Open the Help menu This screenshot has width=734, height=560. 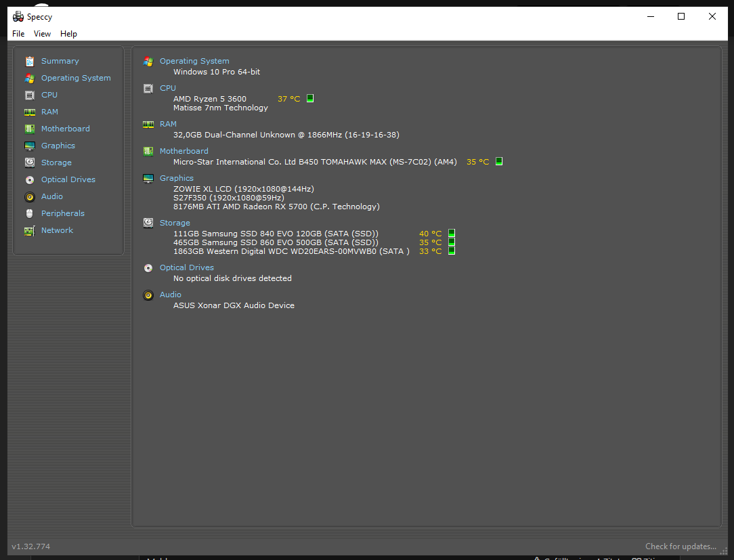(x=68, y=34)
